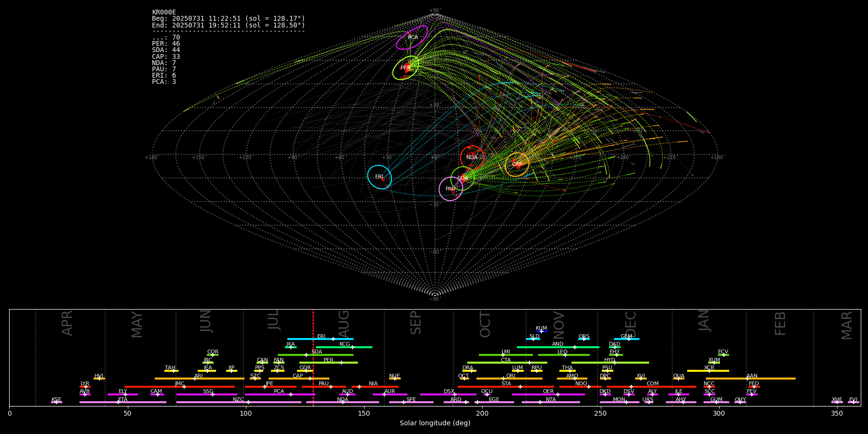
Task: Click the CTA shower bar in timeline
Action: click(x=507, y=363)
